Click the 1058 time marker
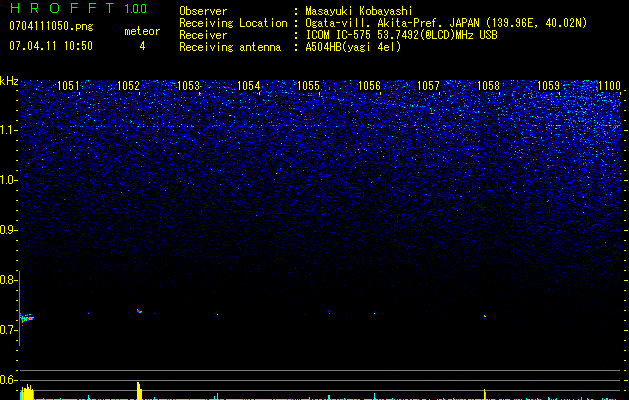This screenshot has height=400, width=629. coord(488,86)
